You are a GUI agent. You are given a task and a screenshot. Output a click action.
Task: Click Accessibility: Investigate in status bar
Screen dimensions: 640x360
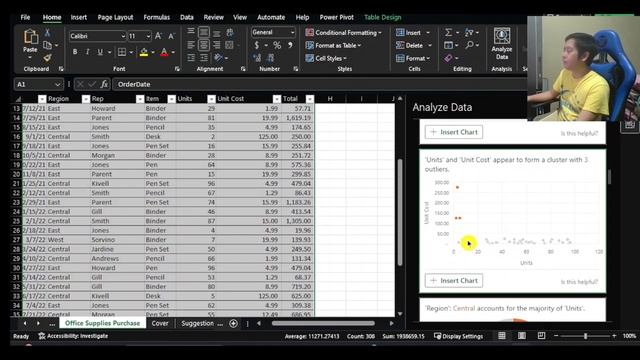click(73, 336)
